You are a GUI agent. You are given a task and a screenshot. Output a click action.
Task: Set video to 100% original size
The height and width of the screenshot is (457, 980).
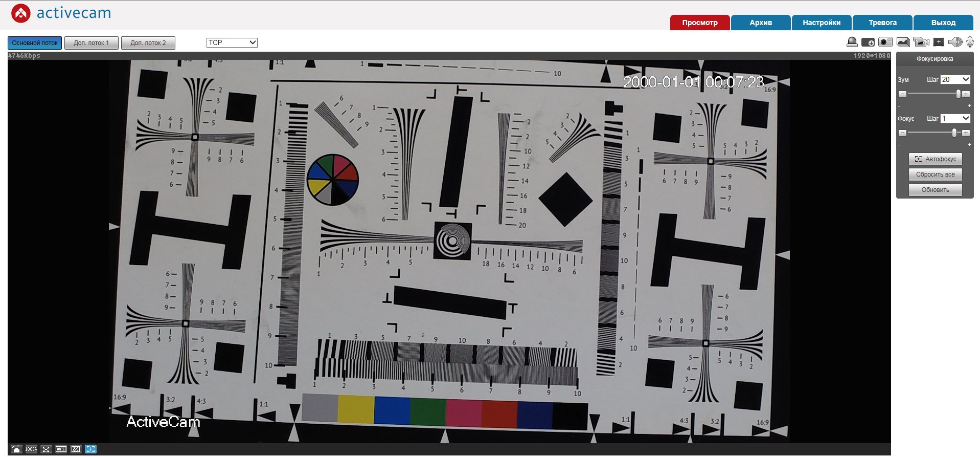pyautogui.click(x=31, y=449)
